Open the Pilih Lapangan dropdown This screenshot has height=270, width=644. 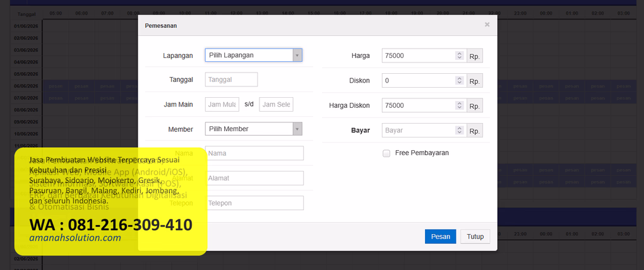tap(253, 55)
